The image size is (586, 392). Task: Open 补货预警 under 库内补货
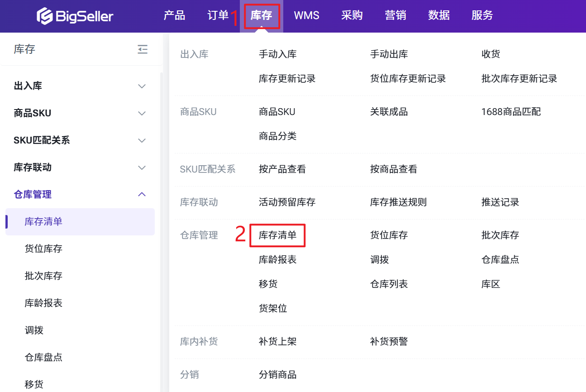coord(389,342)
